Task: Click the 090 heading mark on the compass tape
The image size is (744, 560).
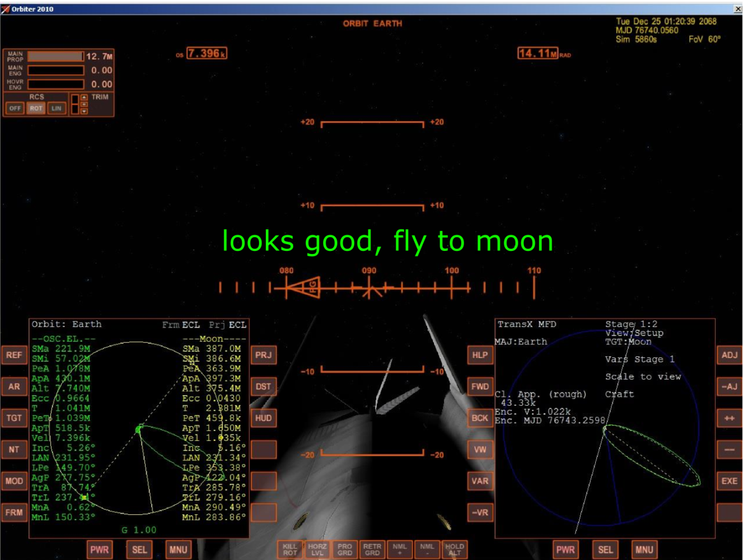Action: click(x=369, y=271)
